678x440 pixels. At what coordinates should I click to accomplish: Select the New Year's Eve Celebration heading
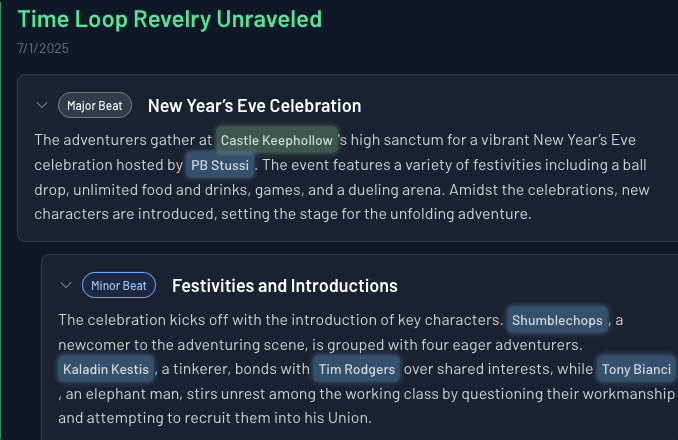(254, 106)
